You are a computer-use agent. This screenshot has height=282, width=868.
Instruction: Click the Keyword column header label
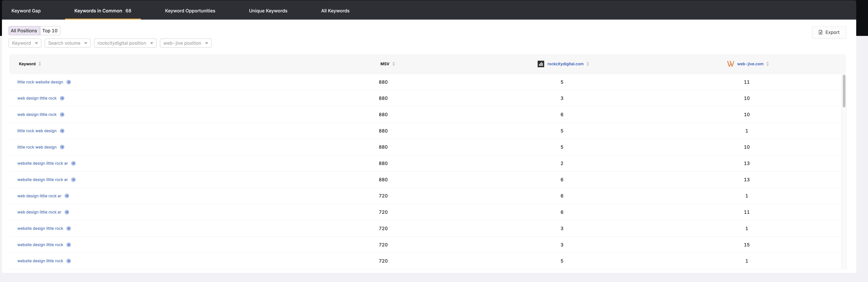click(27, 64)
